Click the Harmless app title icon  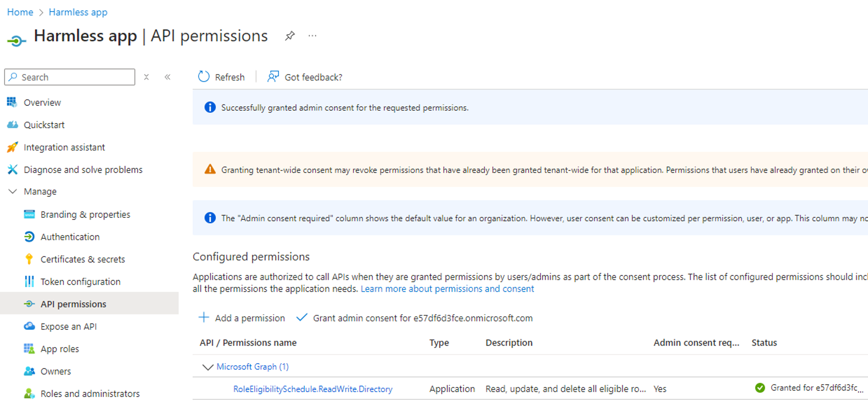pyautogui.click(x=16, y=41)
